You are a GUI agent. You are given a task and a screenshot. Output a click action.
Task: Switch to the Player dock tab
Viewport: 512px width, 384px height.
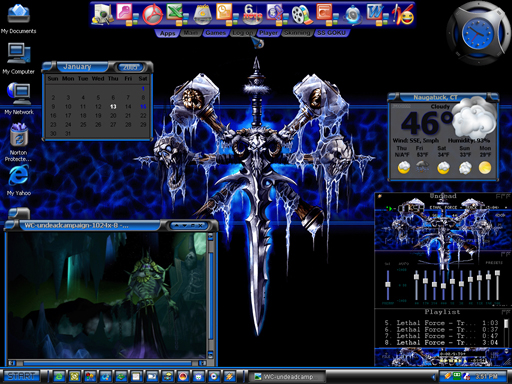268,33
